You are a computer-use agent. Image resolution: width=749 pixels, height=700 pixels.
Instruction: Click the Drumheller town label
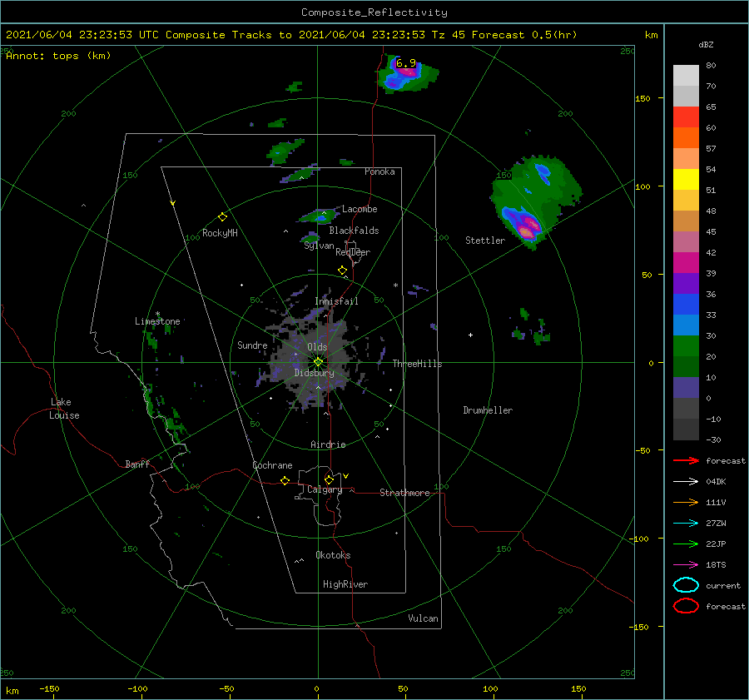click(x=488, y=410)
